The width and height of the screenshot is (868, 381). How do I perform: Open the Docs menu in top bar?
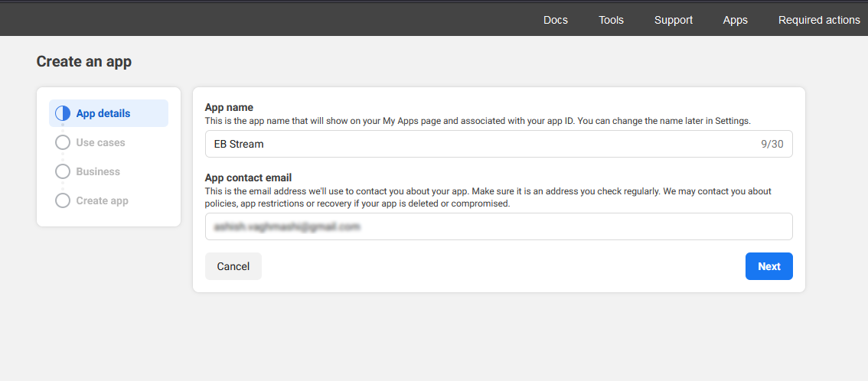[x=555, y=20]
